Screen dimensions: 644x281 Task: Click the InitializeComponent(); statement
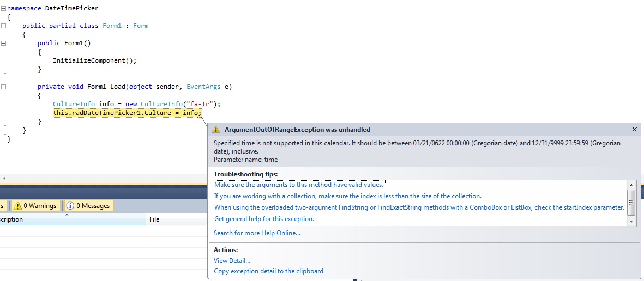(94, 60)
